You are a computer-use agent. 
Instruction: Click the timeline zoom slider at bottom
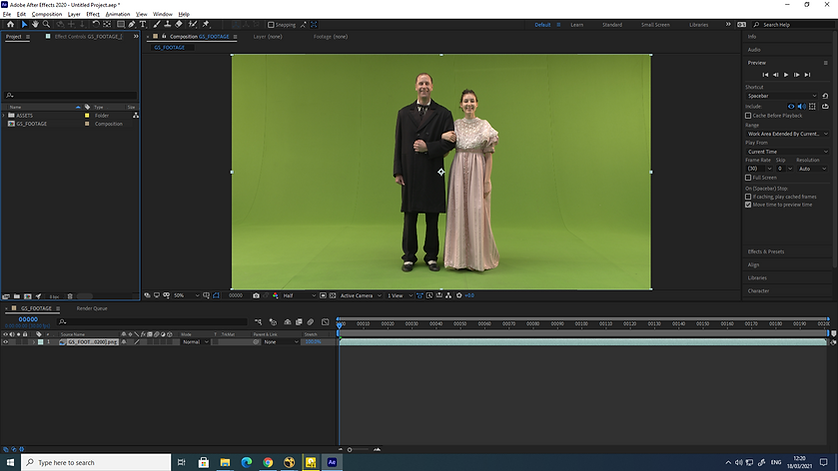point(350,450)
